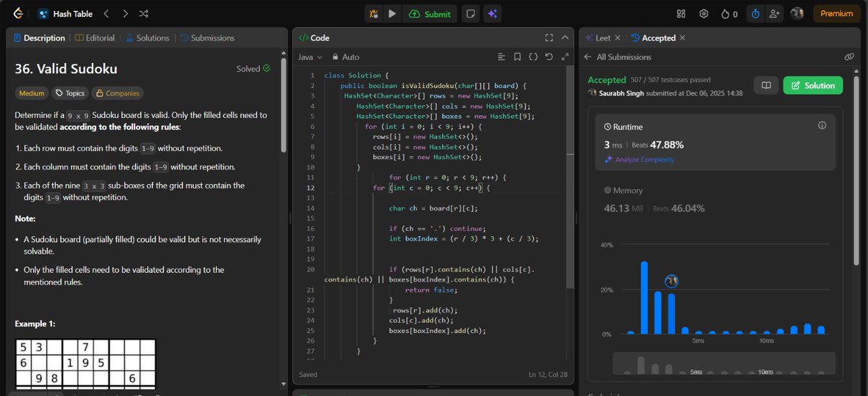868x396 pixels.
Task: Click the format code lines icon
Action: 502,56
